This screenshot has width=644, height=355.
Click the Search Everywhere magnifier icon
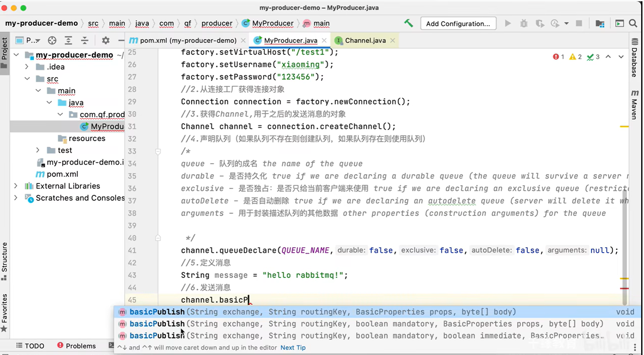pyautogui.click(x=633, y=23)
